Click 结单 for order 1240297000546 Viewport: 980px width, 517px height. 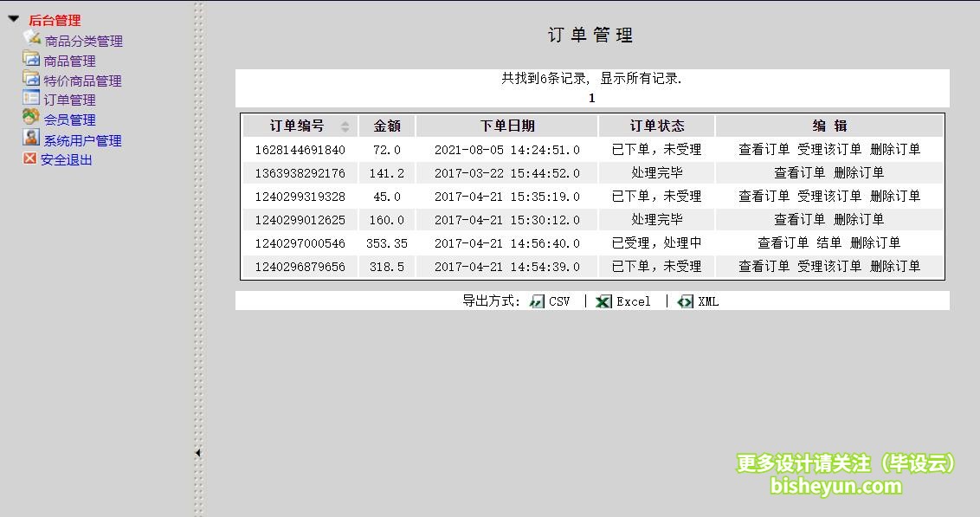click(x=829, y=242)
